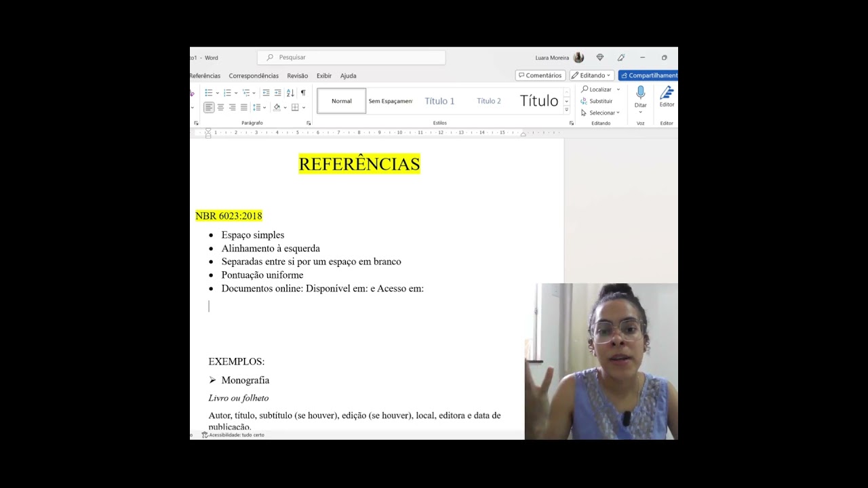Open the Referências tab
The width and height of the screenshot is (868, 488).
tap(205, 76)
